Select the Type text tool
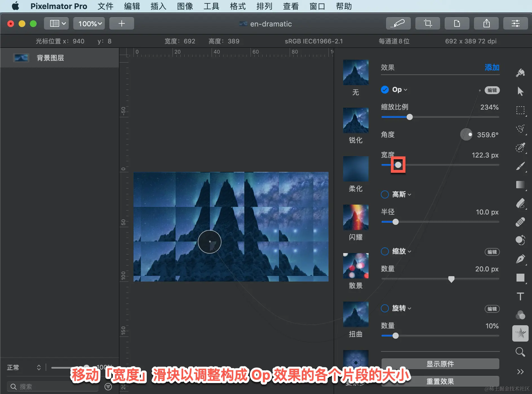This screenshot has height=394, width=532. (520, 296)
